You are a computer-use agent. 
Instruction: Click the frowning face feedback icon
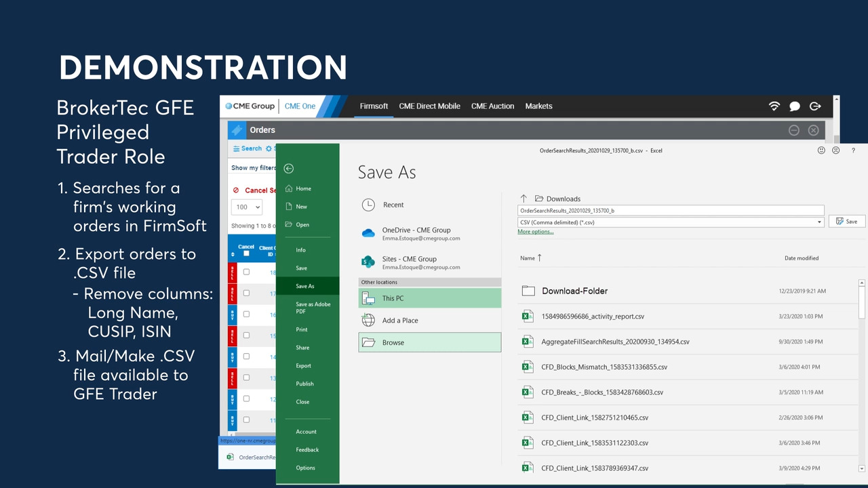[836, 150]
